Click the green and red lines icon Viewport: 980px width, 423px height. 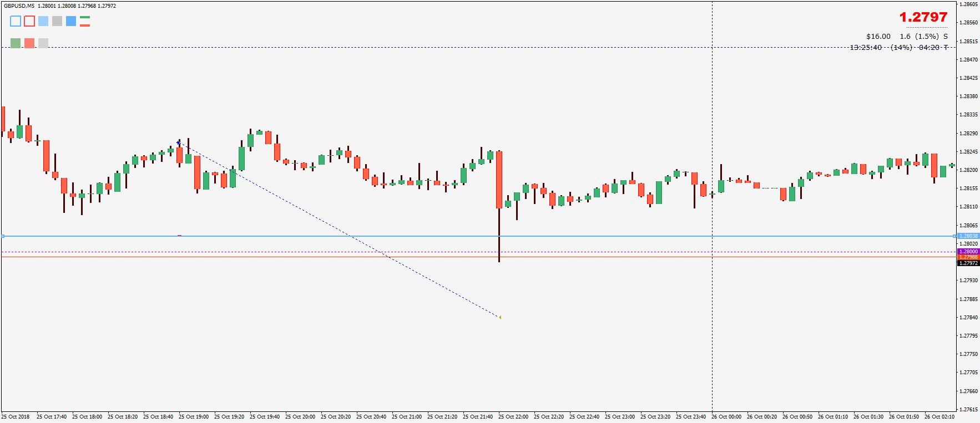click(x=85, y=21)
